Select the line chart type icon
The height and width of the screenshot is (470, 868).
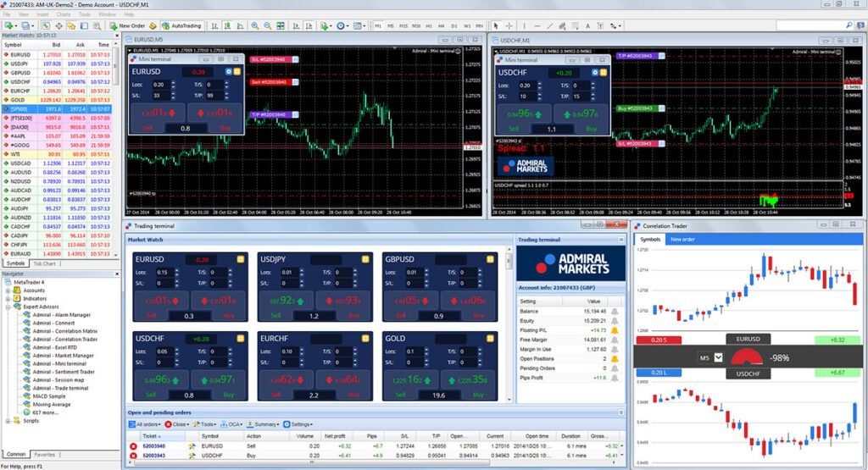tap(240, 25)
